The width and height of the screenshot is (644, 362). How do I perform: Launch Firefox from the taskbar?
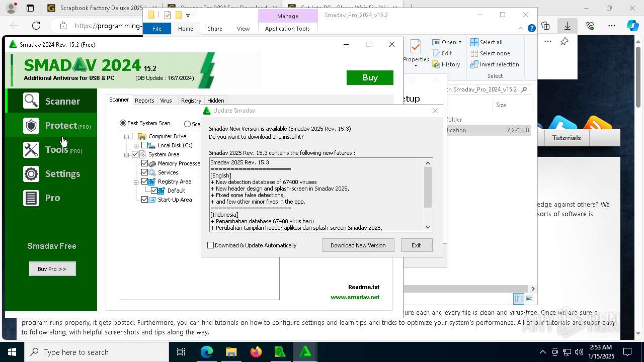[x=256, y=352]
